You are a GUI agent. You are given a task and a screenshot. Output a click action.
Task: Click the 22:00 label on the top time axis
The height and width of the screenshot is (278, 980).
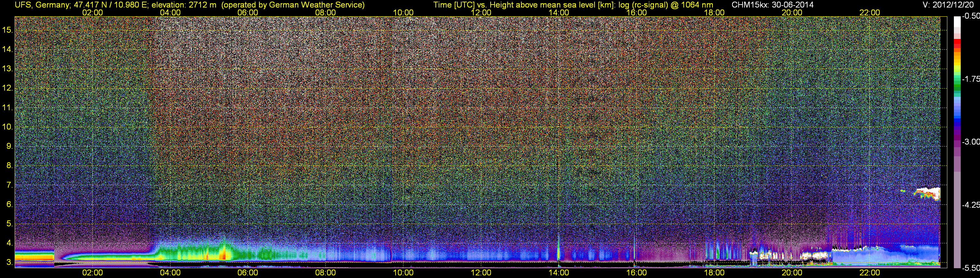[x=870, y=12]
